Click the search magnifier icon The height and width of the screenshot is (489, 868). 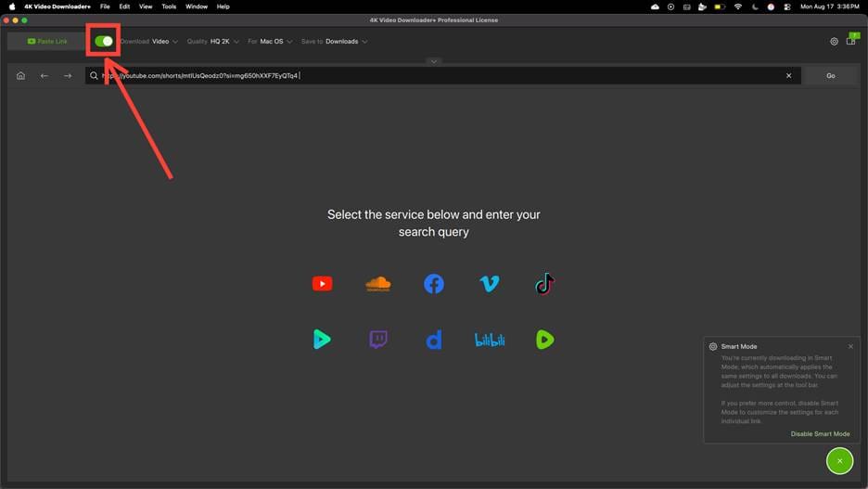pos(94,75)
